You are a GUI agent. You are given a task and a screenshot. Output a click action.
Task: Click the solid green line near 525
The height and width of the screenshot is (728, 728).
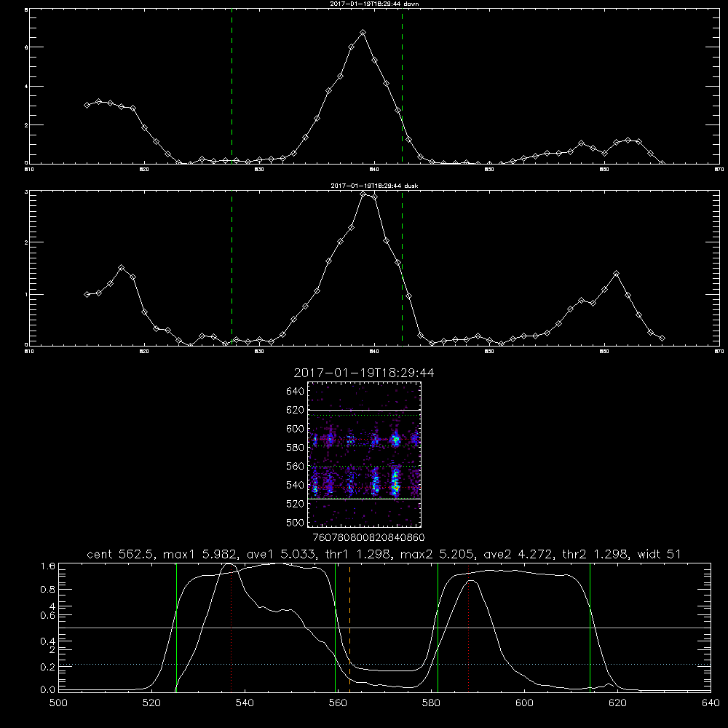(x=176, y=628)
